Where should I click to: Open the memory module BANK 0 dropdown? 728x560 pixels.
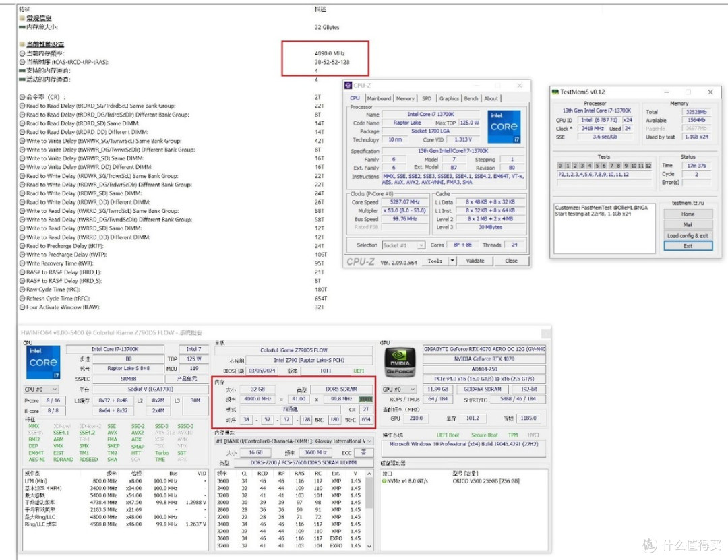[294, 441]
